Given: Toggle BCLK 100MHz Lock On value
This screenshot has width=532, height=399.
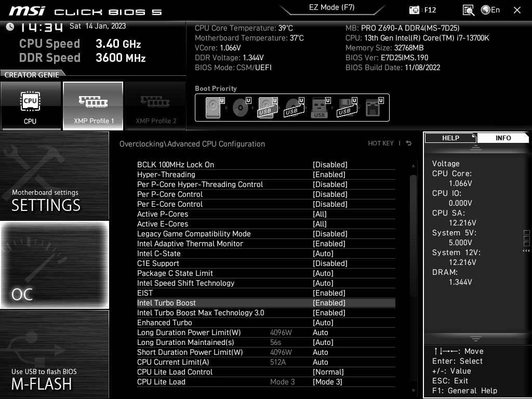Looking at the screenshot, I should (x=330, y=165).
